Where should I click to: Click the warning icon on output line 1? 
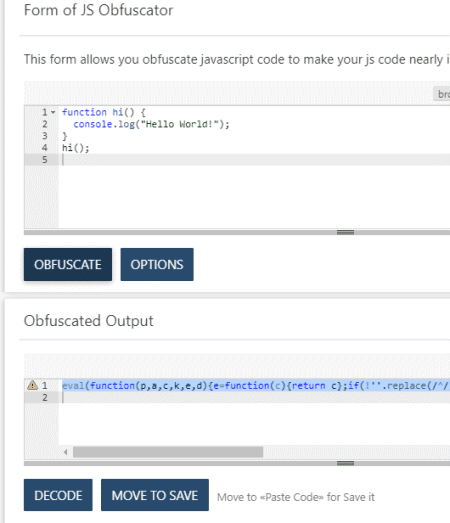(x=32, y=385)
